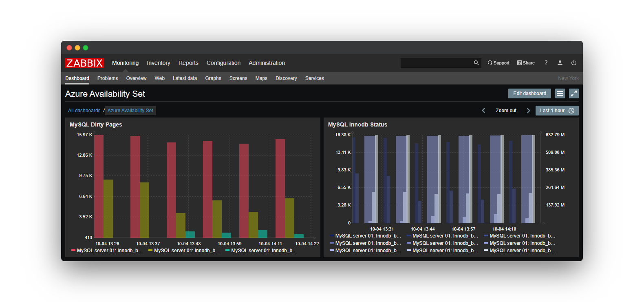This screenshot has width=644, height=302.
Task: Click the sign out power icon
Action: click(574, 63)
